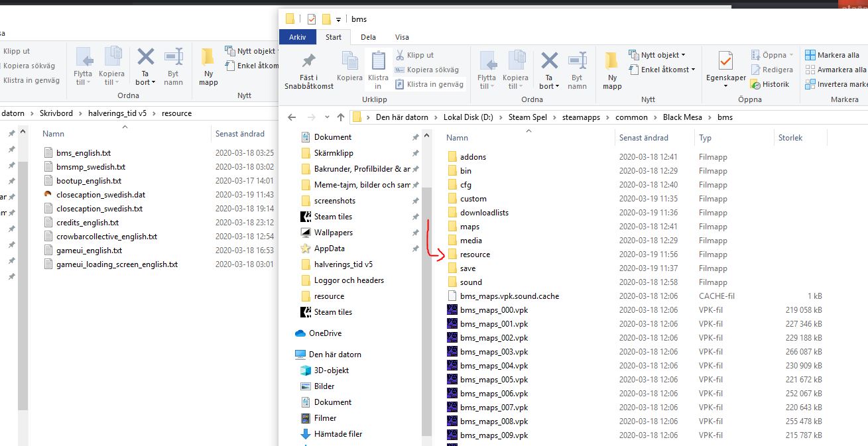Sort by Typ column
This screenshot has width=868, height=446.
[x=705, y=138]
